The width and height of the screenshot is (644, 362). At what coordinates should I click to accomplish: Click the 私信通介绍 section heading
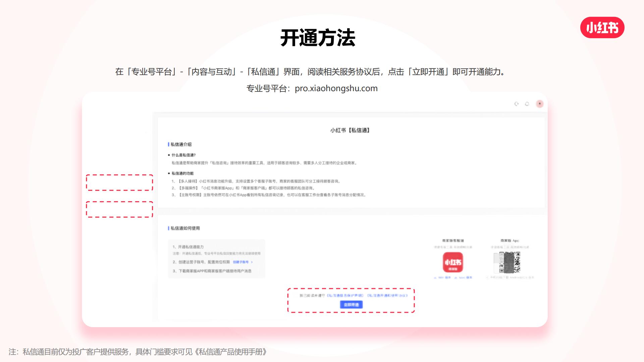pyautogui.click(x=181, y=144)
